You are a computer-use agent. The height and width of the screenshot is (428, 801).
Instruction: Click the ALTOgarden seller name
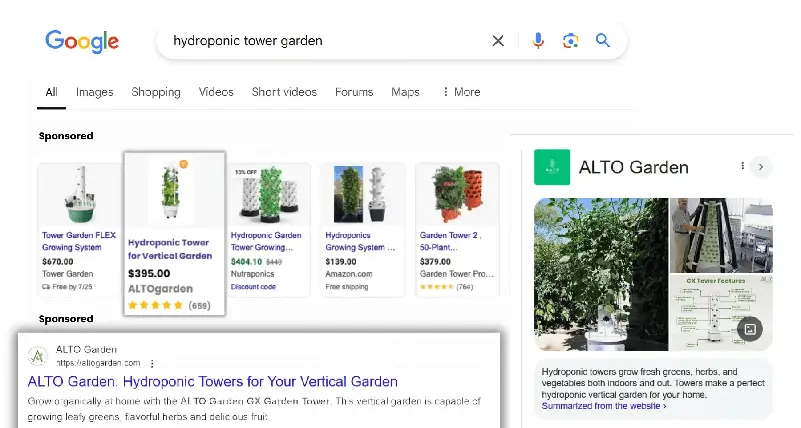click(x=160, y=289)
